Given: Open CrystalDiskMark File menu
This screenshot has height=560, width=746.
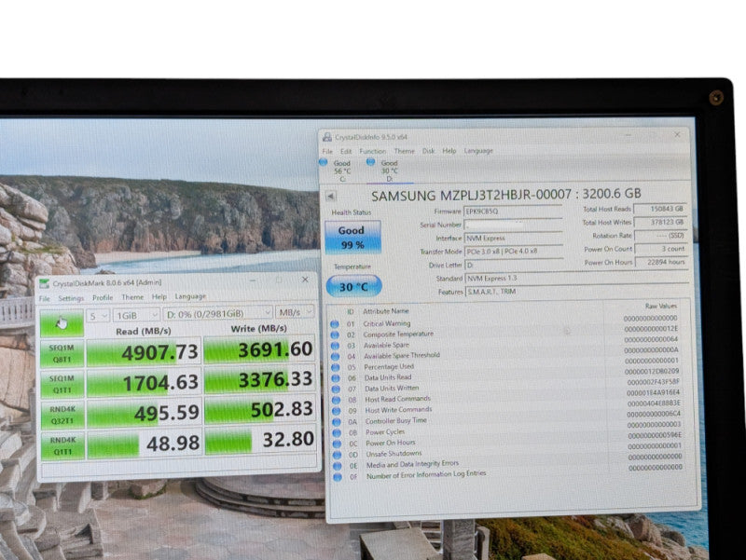Looking at the screenshot, I should 44,298.
